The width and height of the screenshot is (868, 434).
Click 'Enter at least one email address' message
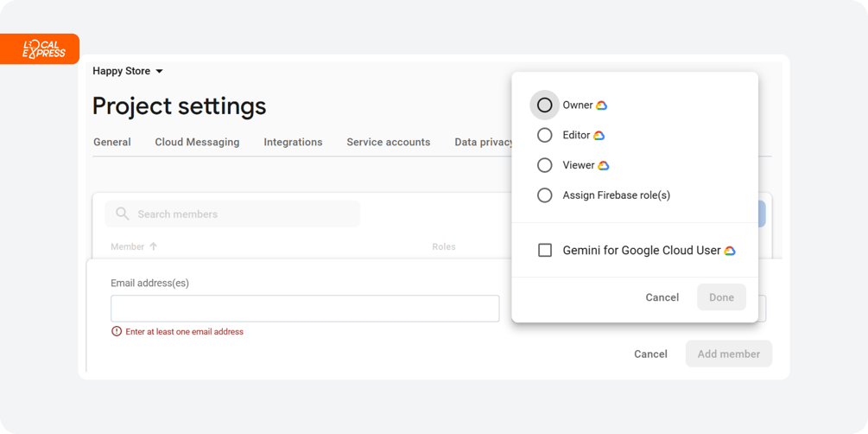(x=184, y=332)
